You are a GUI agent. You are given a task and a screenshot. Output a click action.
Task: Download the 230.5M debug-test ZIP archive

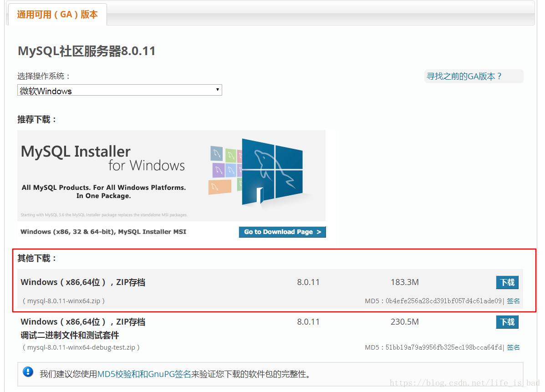click(x=507, y=322)
